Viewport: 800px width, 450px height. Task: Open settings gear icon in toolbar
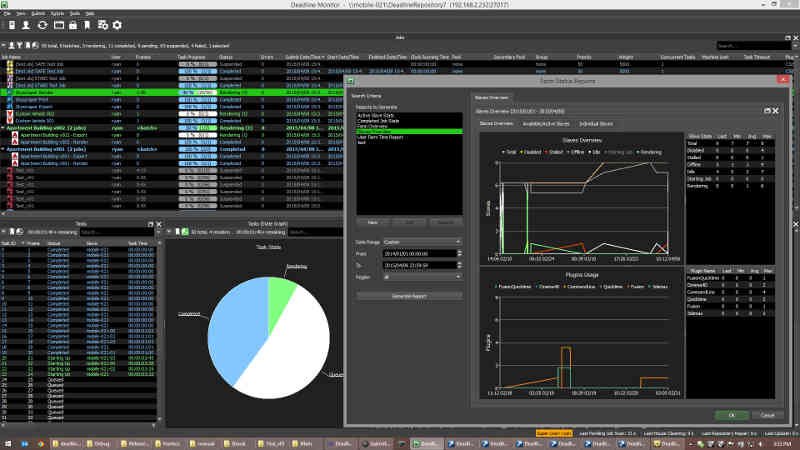pos(117,24)
